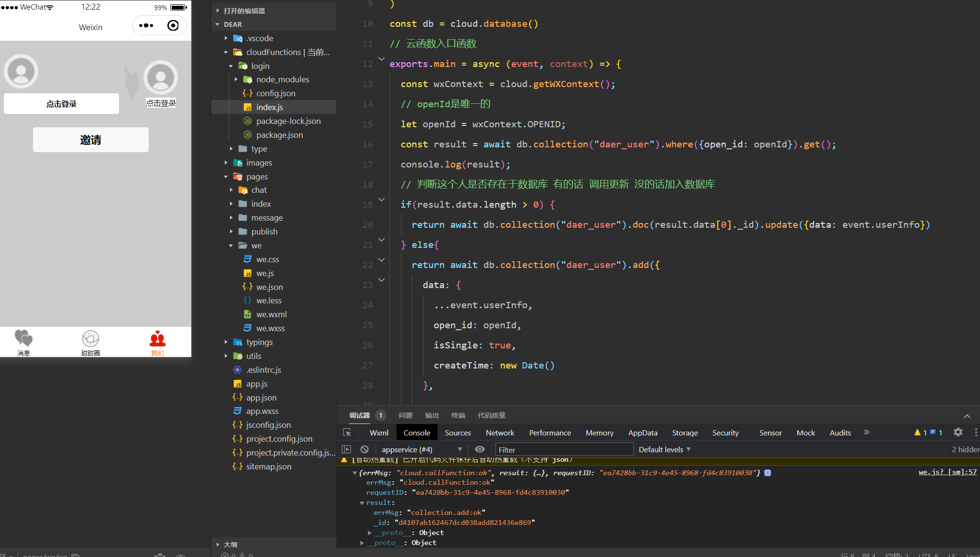
Task: Clear console with the ban icon
Action: tap(364, 449)
